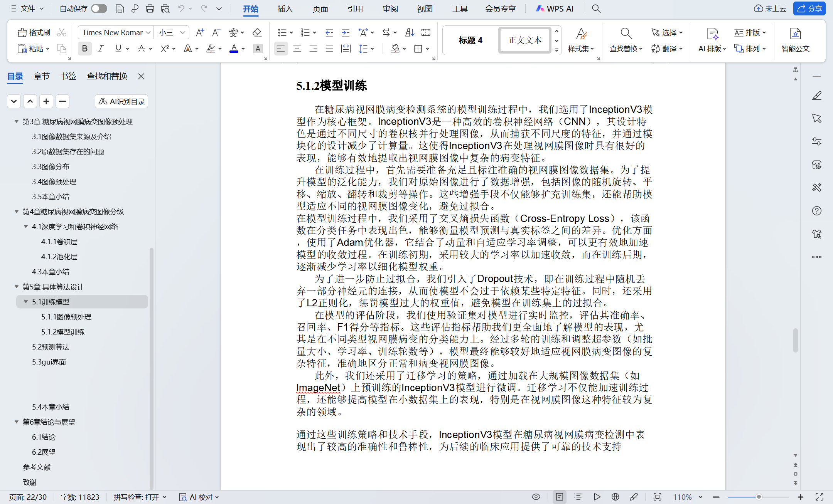Toggle bold formatting button

click(84, 49)
